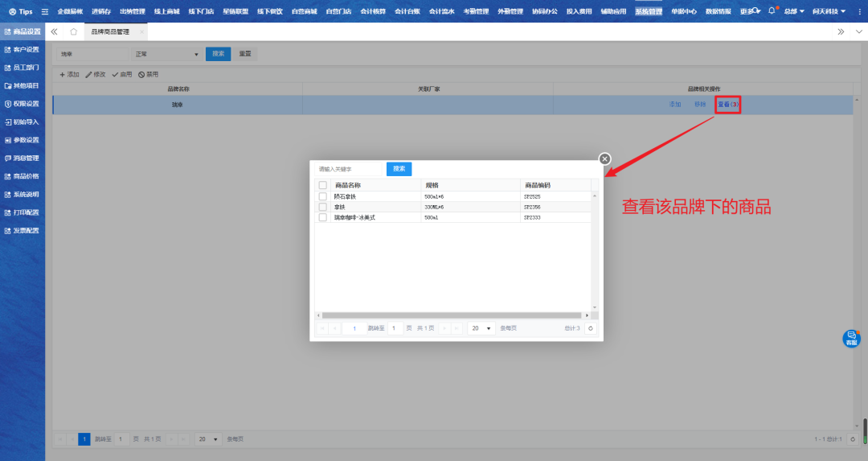
Task: Check the box for 陨石拿铁
Action: click(x=323, y=196)
